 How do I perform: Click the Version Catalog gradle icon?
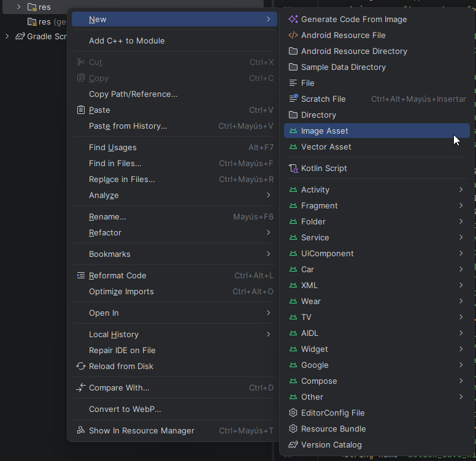[x=293, y=444]
